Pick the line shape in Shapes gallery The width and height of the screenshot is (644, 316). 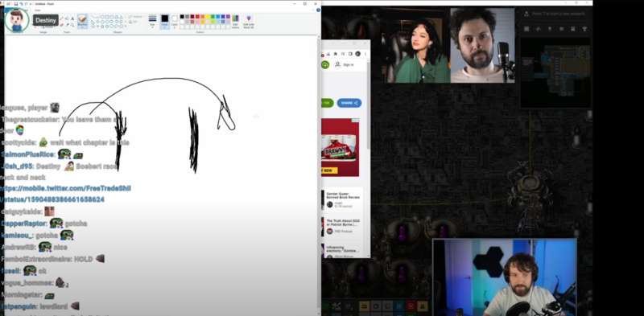tap(93, 17)
